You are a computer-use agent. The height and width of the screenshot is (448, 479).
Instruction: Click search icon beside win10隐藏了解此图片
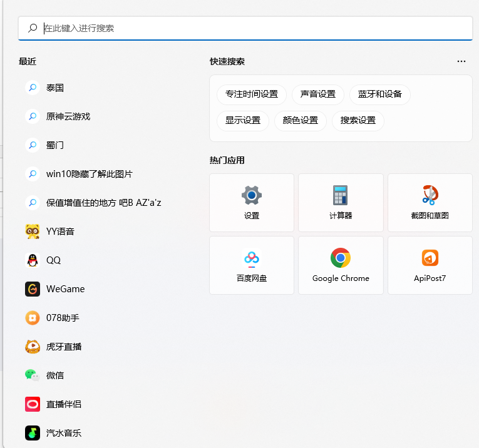33,174
